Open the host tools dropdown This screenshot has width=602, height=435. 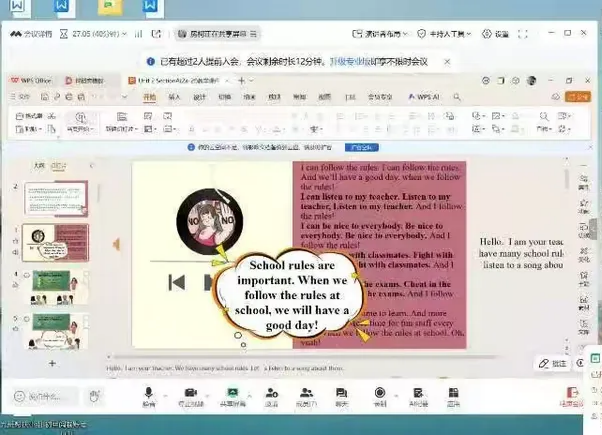tap(444, 34)
